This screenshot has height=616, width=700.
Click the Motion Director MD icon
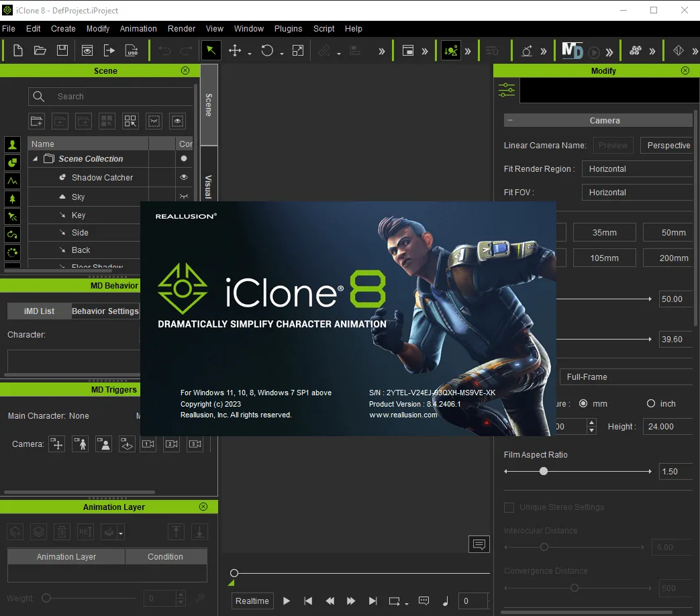[572, 50]
